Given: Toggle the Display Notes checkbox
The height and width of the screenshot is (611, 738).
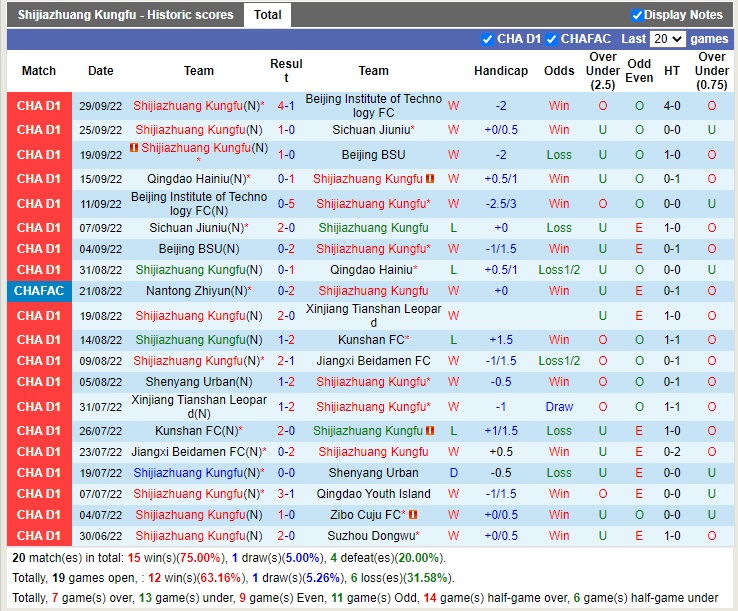Looking at the screenshot, I should click(637, 15).
